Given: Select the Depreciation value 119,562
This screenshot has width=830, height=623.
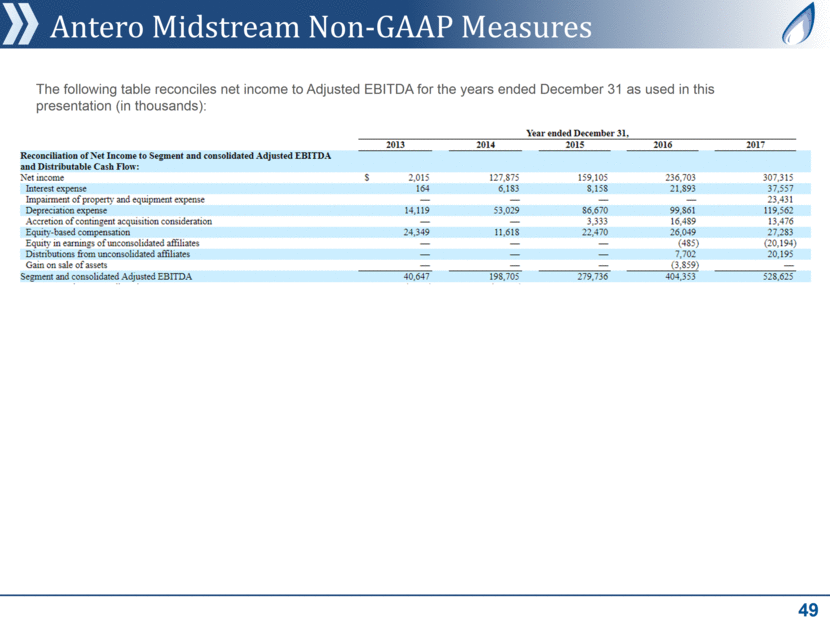Looking at the screenshot, I should [x=778, y=211].
